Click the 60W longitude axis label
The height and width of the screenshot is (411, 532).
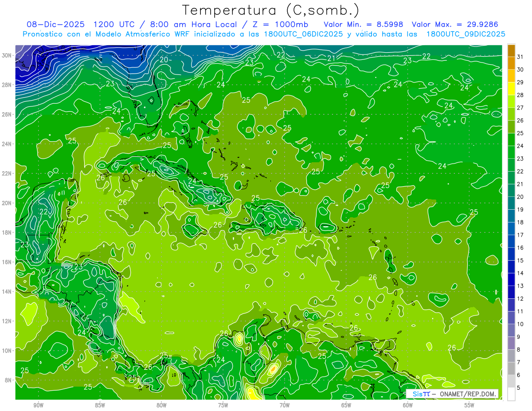click(x=408, y=405)
